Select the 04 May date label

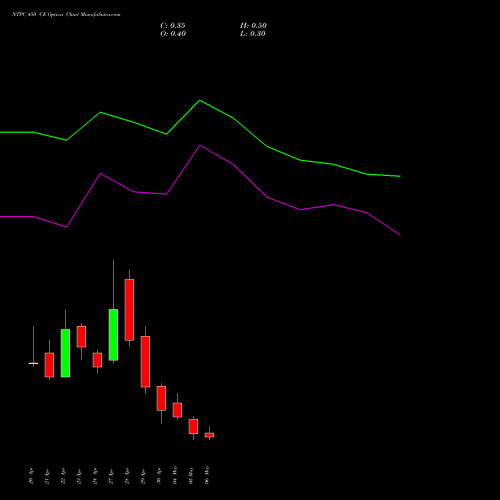click(x=175, y=475)
